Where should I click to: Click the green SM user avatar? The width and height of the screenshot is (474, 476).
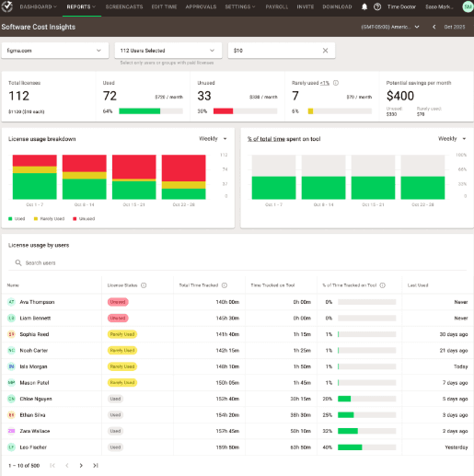(468, 6)
